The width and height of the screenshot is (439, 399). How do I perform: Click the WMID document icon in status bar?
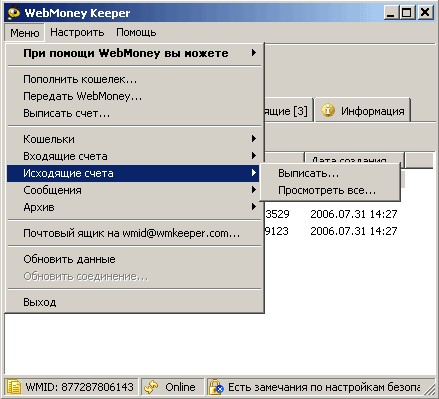[x=14, y=387]
